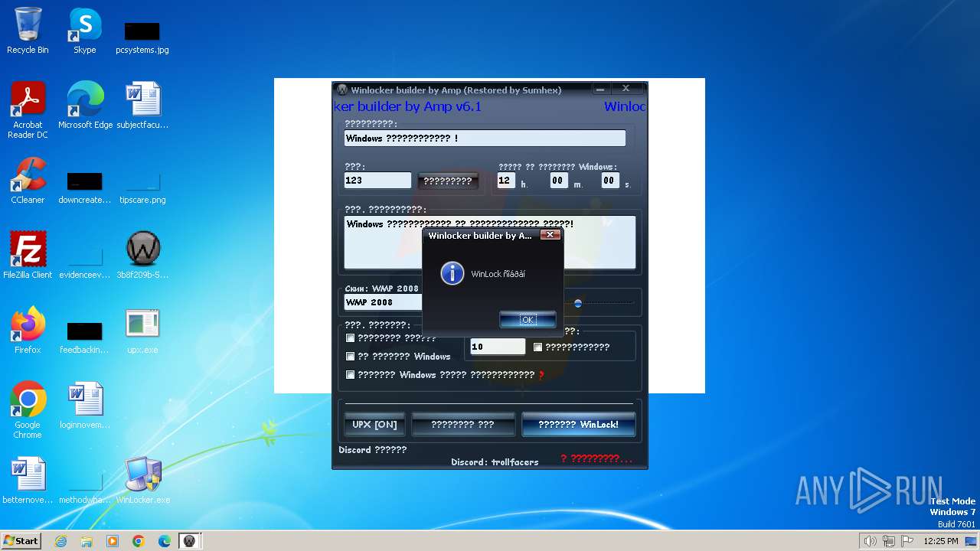Click OK in the WinLock dialog
Screen dimensions: 980x551
(x=528, y=319)
